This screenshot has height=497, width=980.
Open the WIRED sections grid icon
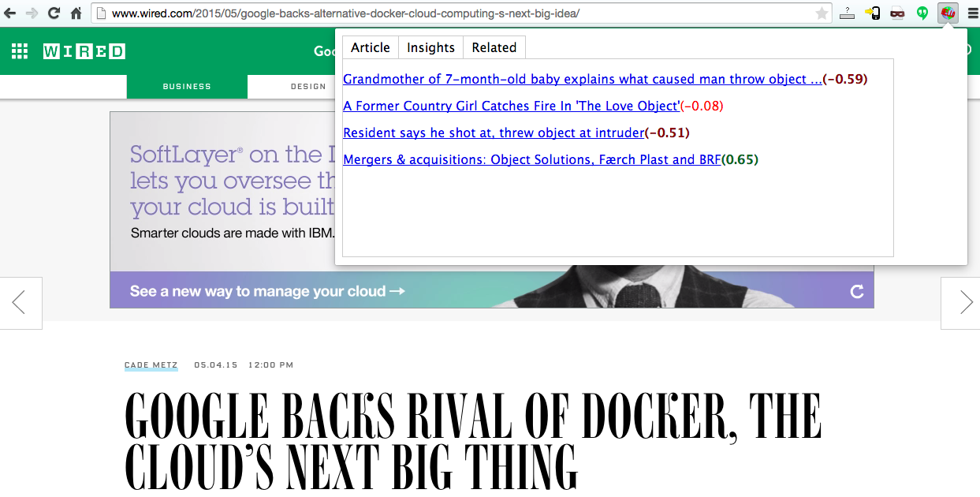pos(20,51)
